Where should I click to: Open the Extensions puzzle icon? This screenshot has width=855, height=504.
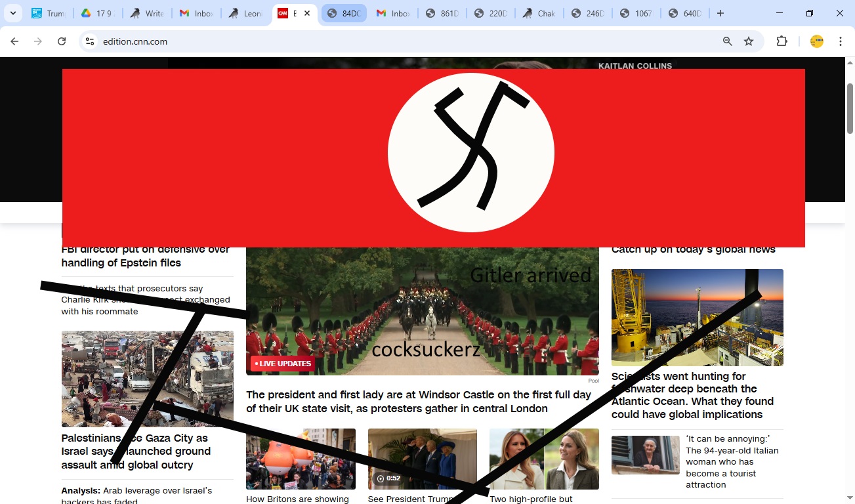782,41
